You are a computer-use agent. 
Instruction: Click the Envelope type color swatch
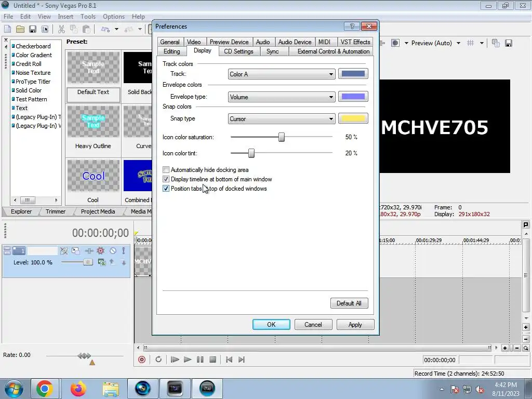[x=353, y=96]
